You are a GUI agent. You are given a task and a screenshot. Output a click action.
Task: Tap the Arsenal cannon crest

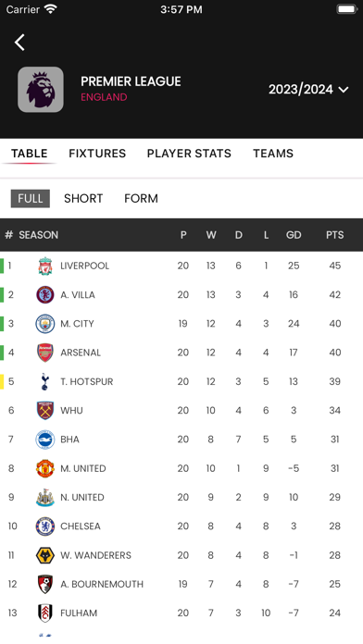click(44, 353)
